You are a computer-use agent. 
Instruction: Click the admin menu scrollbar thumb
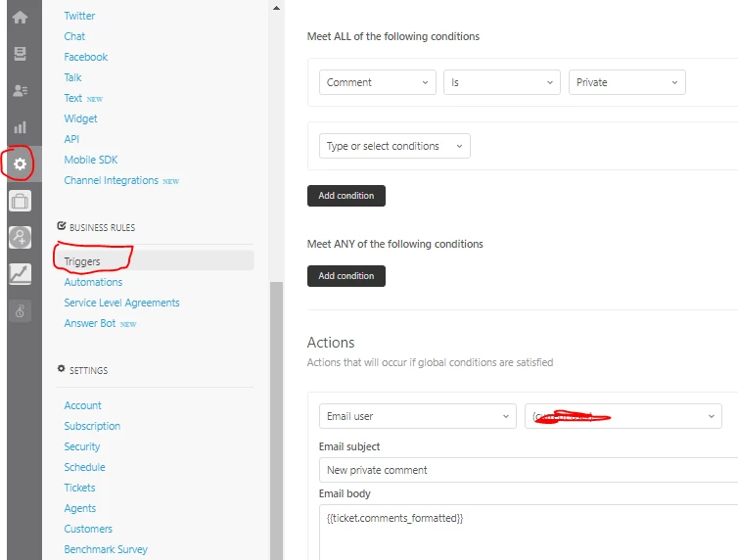[276, 420]
